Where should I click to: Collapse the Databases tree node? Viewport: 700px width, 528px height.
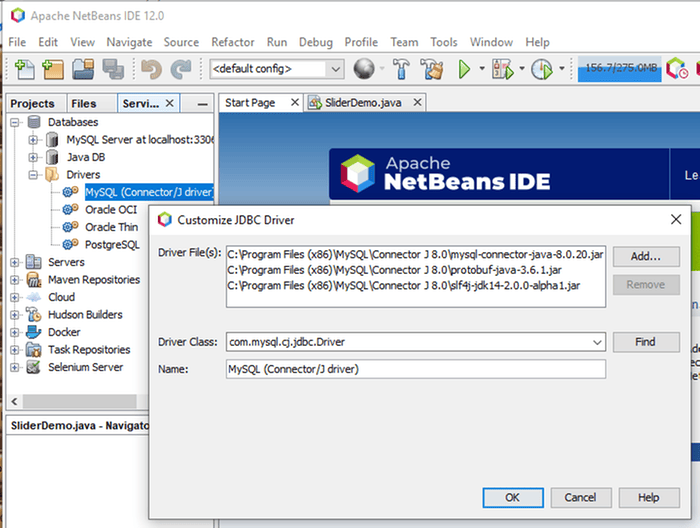[x=15, y=122]
